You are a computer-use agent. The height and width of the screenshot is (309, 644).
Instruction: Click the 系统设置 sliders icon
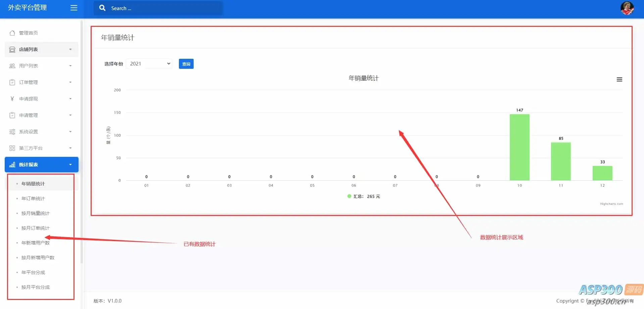[12, 132]
